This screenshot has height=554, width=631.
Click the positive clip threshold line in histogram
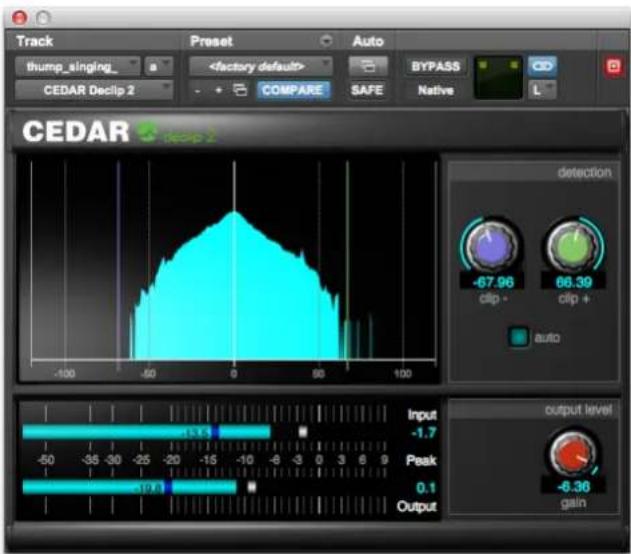[x=347, y=266]
